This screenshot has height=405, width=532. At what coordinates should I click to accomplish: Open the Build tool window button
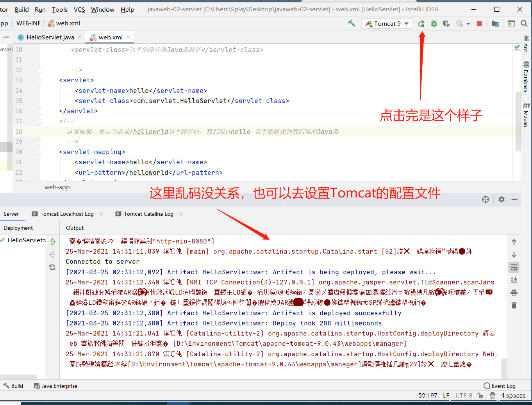13,386
